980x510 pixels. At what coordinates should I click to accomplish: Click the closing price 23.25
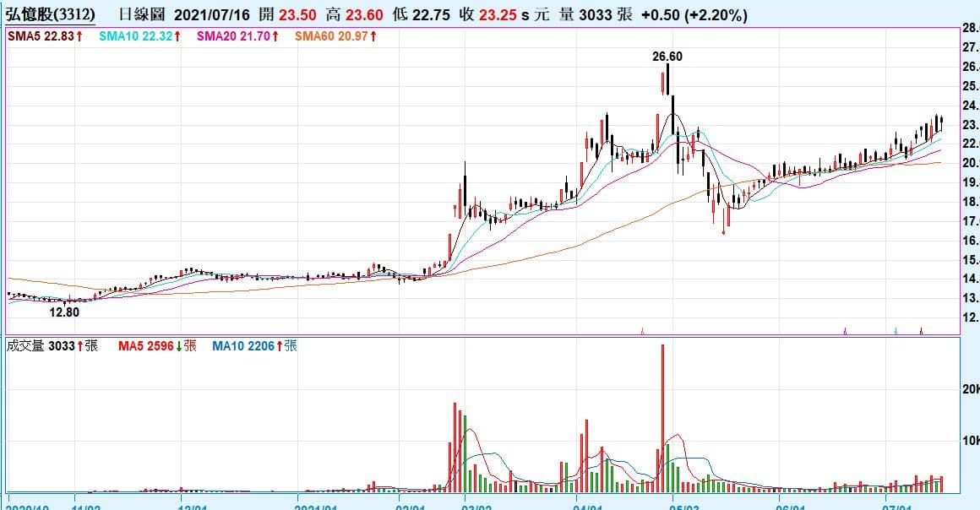click(497, 14)
